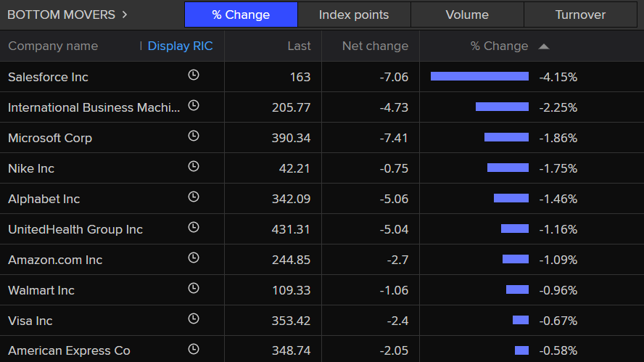Click the clock icon beside Salesforce Inc

pyautogui.click(x=194, y=75)
